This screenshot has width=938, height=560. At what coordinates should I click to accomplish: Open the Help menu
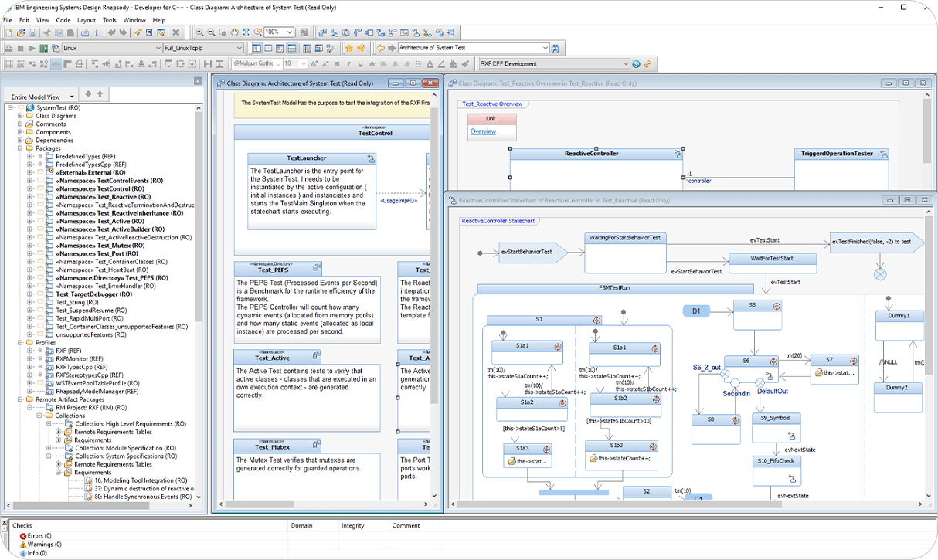tap(158, 20)
